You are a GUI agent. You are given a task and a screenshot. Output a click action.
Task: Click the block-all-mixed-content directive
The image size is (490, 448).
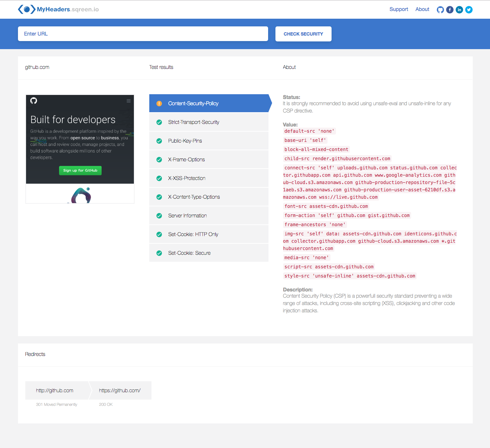316,150
